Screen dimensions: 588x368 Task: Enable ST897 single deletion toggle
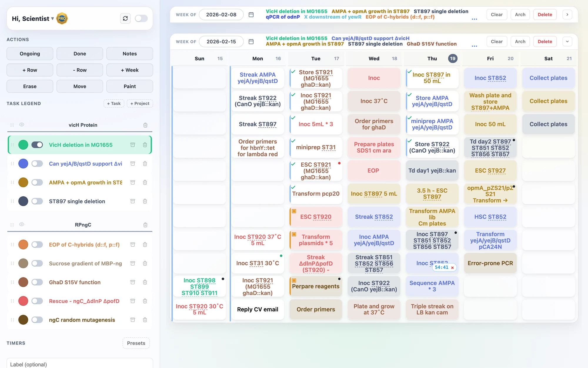pos(37,201)
